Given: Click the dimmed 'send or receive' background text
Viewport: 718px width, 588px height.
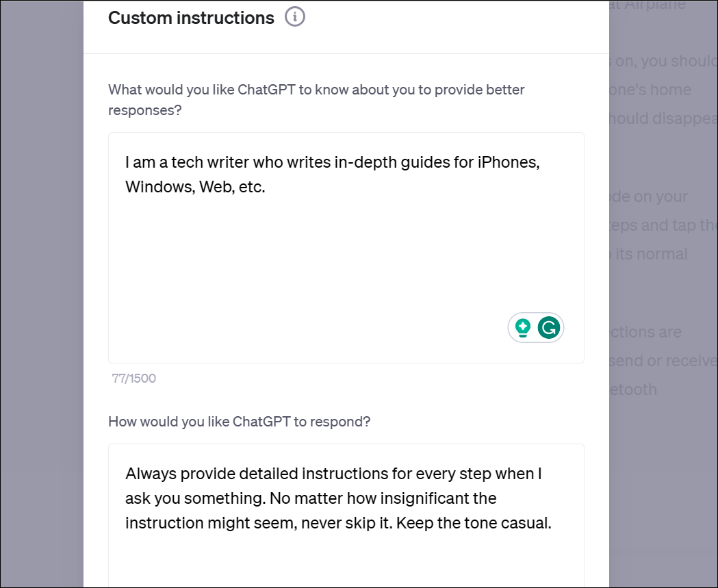Looking at the screenshot, I should coord(663,361).
